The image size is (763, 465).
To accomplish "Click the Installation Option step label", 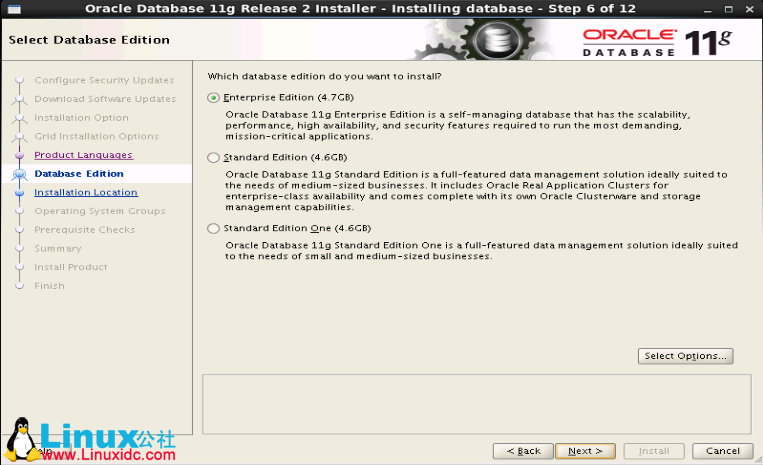I will [x=81, y=117].
